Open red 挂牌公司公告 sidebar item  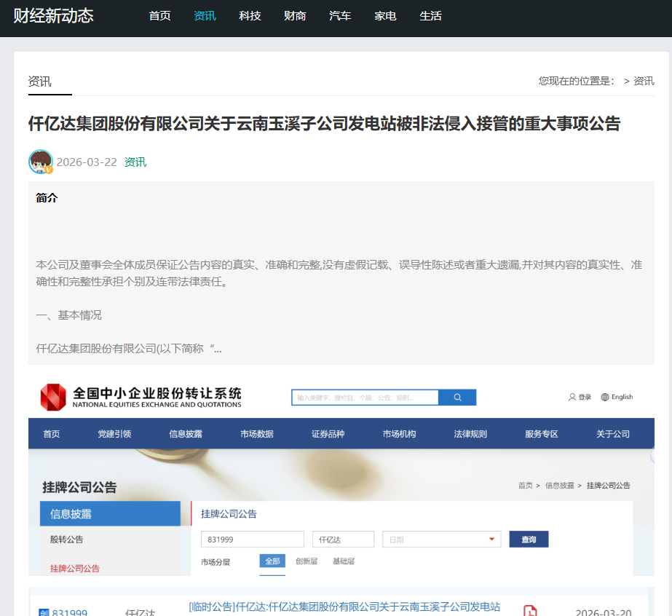point(74,569)
